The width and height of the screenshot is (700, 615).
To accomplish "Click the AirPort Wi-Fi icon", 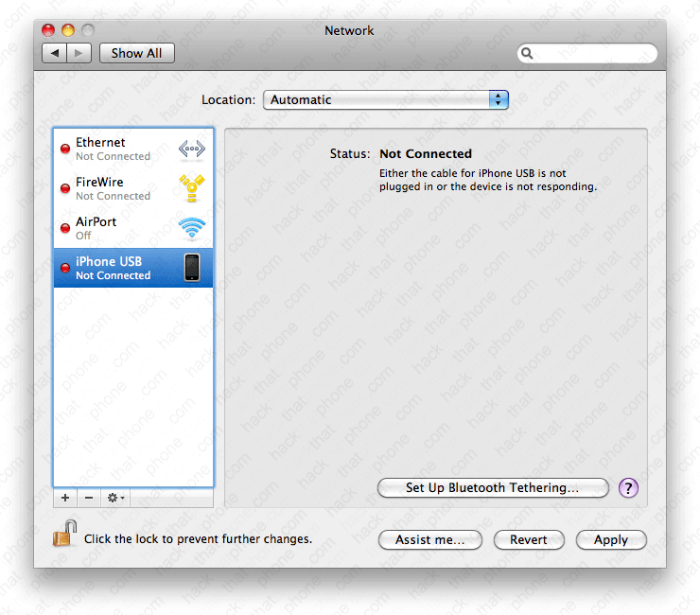I will tap(191, 228).
